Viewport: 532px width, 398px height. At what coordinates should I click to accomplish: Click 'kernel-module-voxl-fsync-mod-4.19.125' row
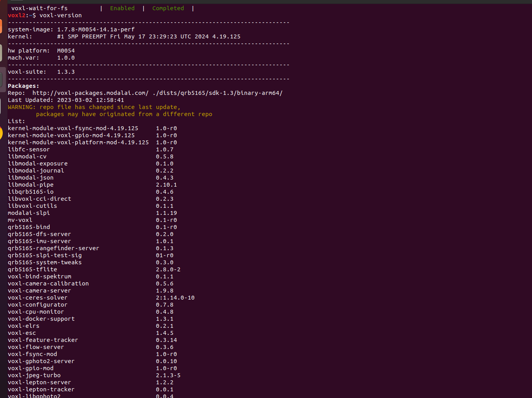click(x=92, y=128)
